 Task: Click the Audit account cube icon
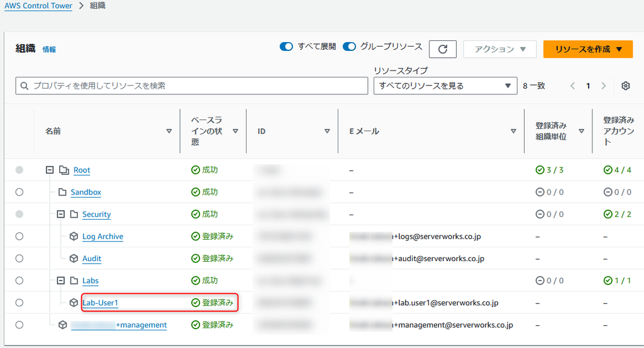pos(74,259)
